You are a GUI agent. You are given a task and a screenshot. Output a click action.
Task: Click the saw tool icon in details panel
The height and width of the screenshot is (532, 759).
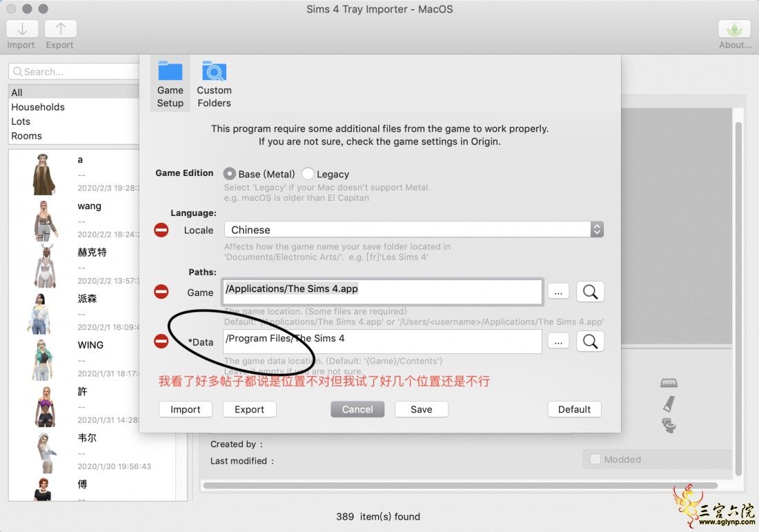click(669, 404)
